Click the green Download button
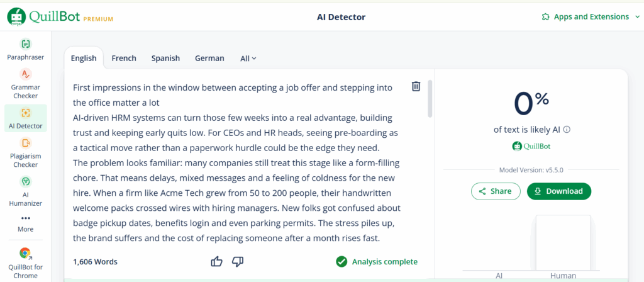644x282 pixels. coord(559,191)
